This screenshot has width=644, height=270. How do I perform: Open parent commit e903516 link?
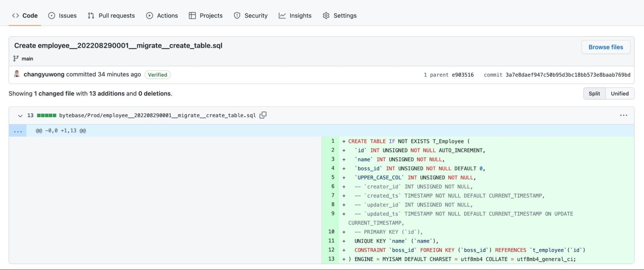point(463,75)
